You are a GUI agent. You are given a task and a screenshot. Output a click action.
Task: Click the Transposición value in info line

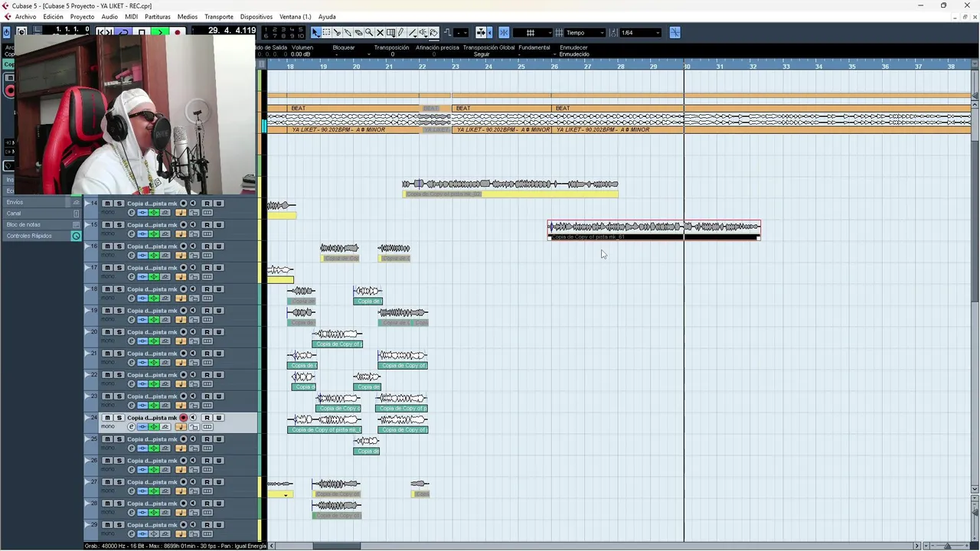pos(392,54)
